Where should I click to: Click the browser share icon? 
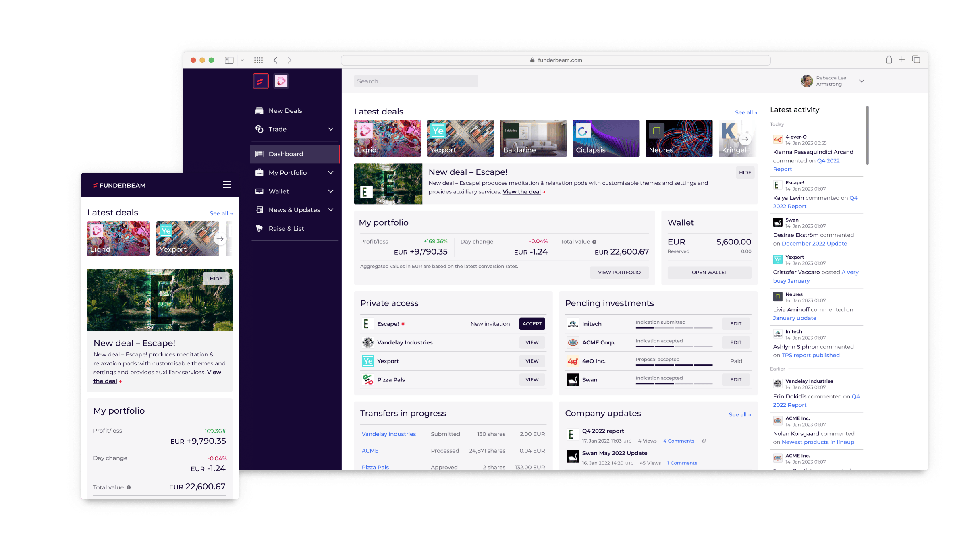[889, 60]
